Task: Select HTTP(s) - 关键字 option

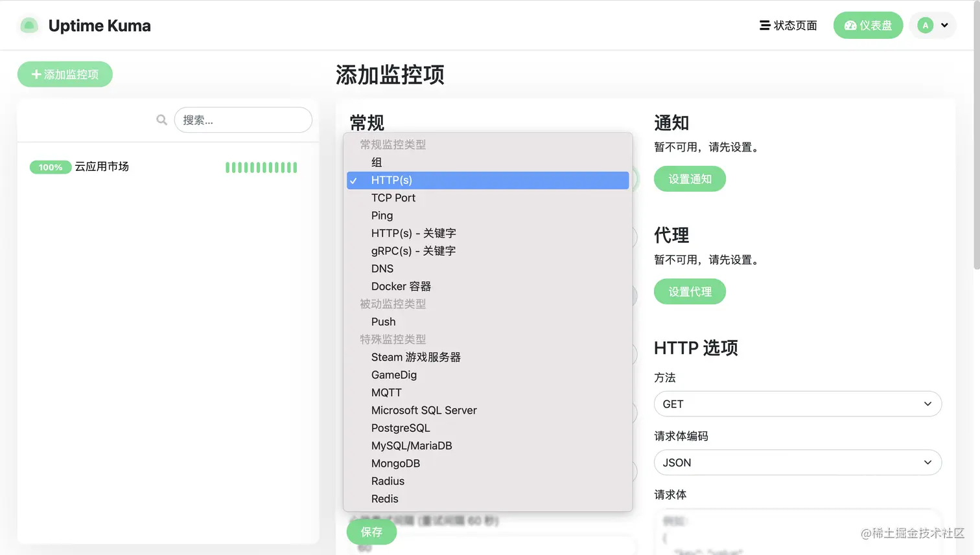Action: (488, 233)
